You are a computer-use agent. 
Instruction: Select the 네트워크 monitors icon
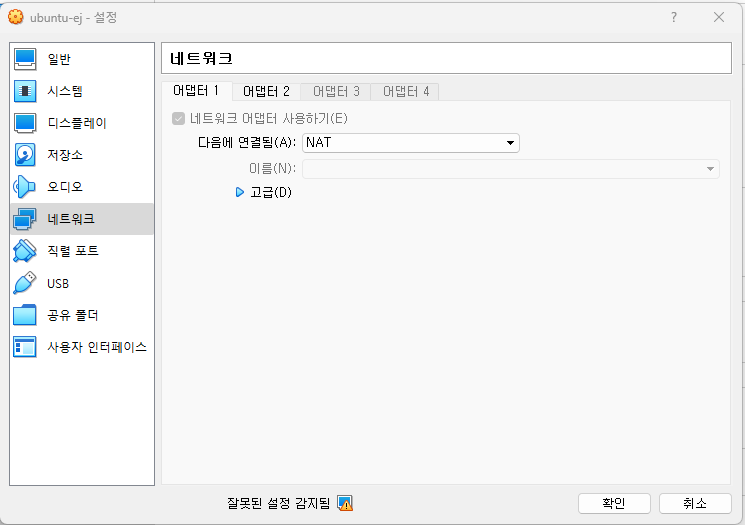[25, 219]
